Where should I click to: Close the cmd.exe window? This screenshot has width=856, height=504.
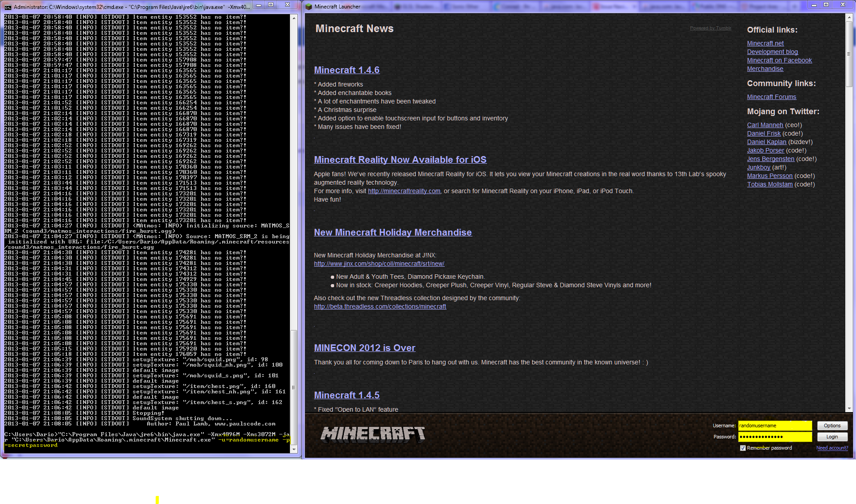point(288,5)
